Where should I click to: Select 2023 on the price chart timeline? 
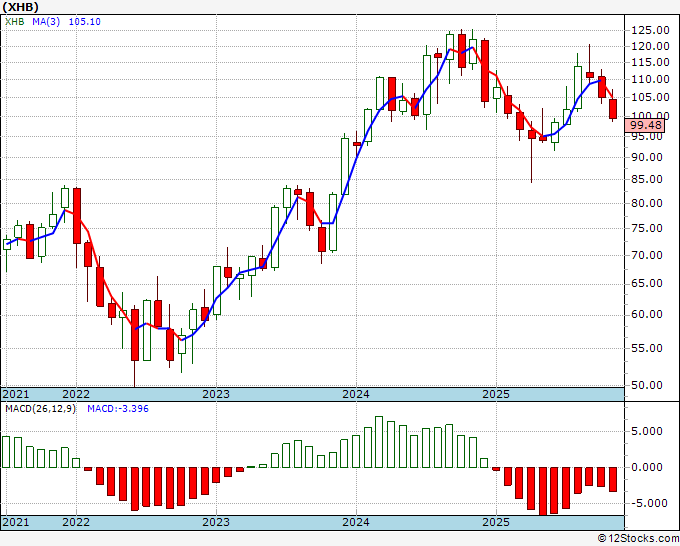point(216,394)
